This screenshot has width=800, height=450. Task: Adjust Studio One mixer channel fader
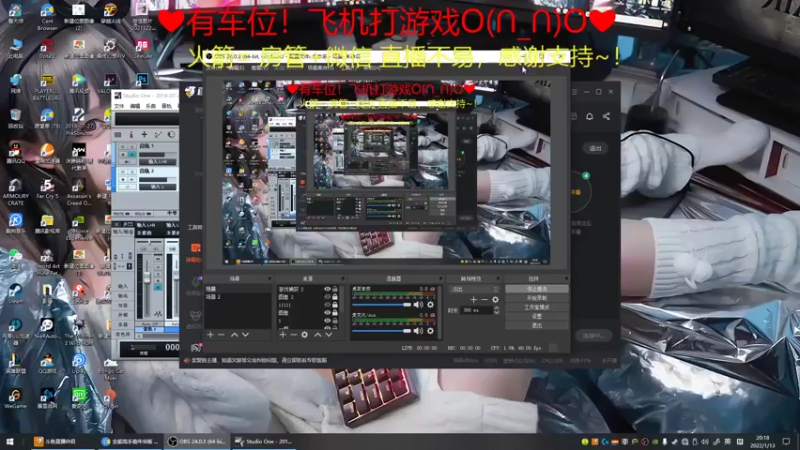tap(147, 279)
